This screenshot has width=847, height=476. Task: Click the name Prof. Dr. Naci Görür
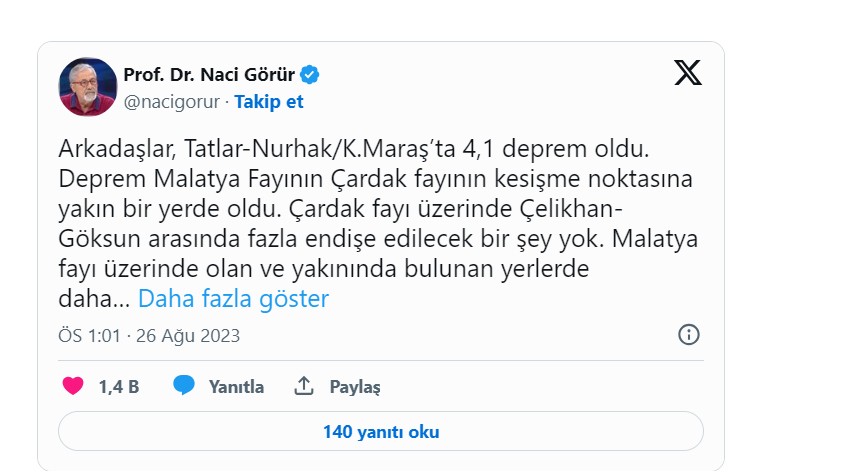210,74
